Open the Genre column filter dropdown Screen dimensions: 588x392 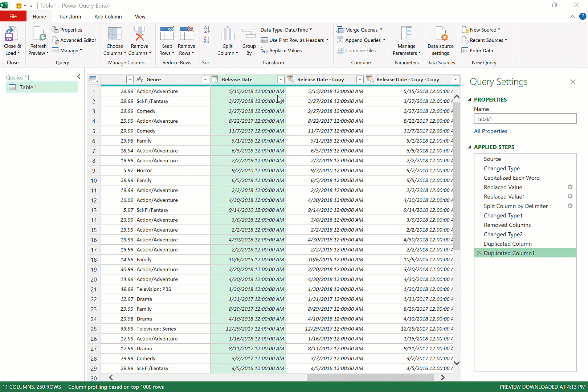click(205, 79)
